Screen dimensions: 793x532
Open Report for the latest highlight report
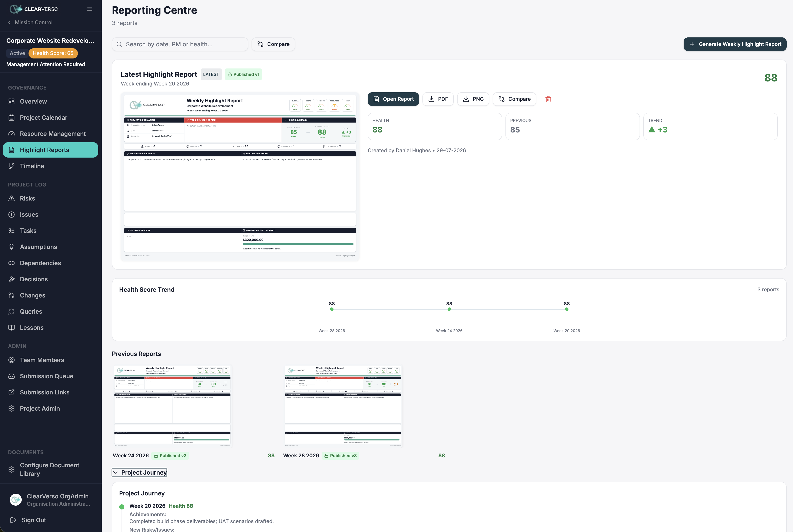(393, 99)
